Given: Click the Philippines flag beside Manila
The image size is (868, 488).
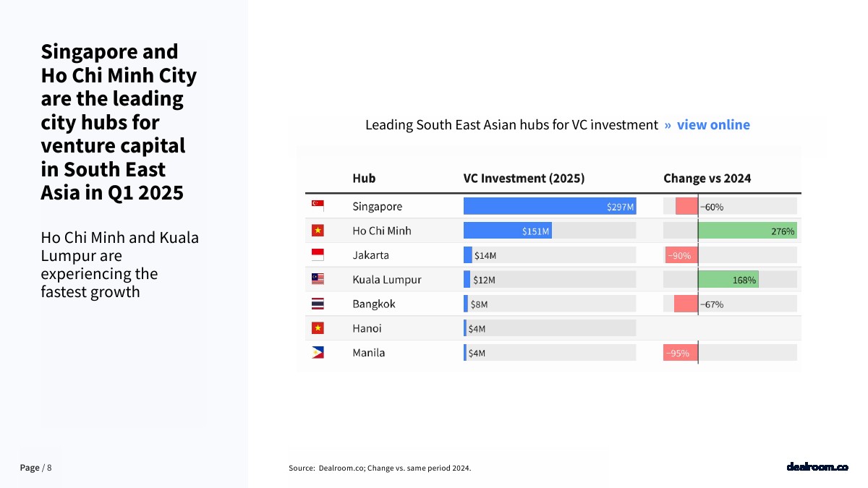Looking at the screenshot, I should coord(318,352).
